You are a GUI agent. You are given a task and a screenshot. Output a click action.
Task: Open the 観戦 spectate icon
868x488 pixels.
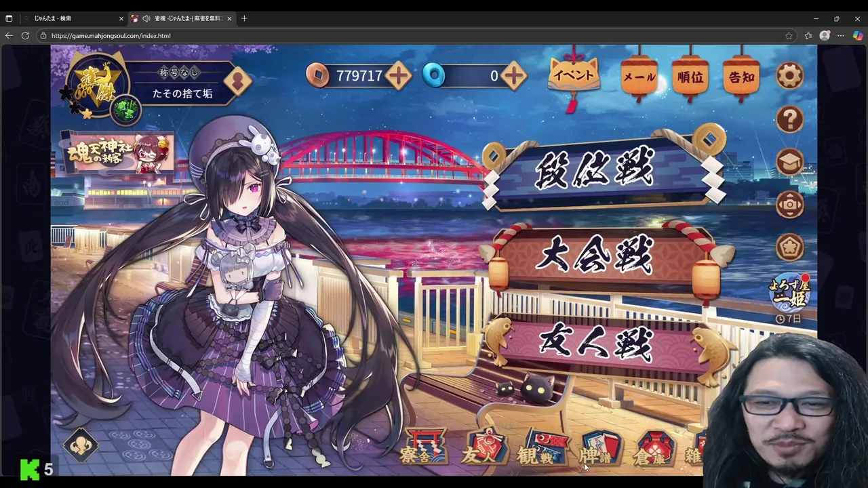pyautogui.click(x=542, y=447)
